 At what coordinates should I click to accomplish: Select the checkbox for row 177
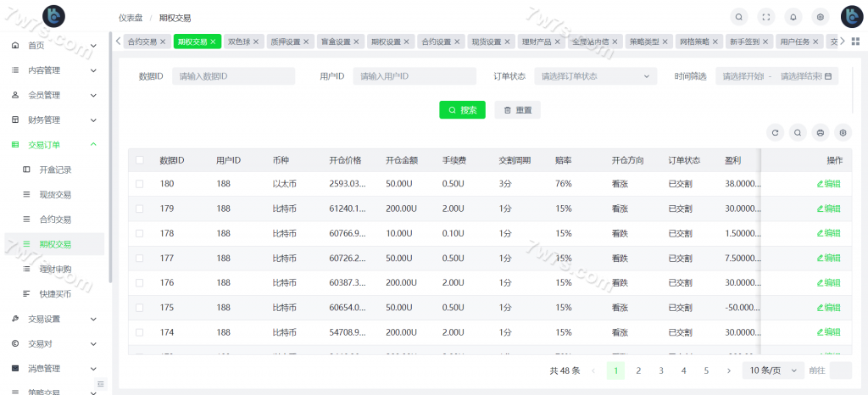pyautogui.click(x=140, y=258)
